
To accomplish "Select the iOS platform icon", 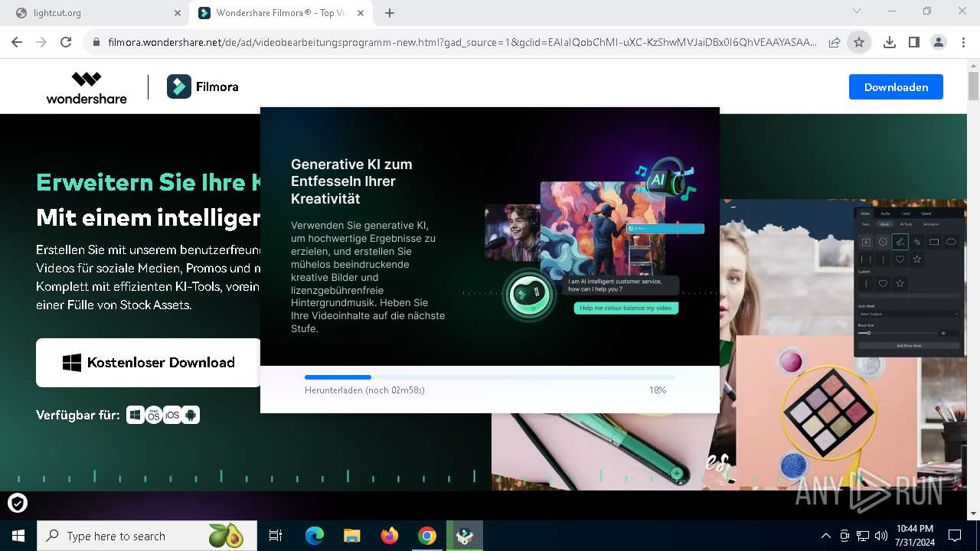I will [x=172, y=416].
